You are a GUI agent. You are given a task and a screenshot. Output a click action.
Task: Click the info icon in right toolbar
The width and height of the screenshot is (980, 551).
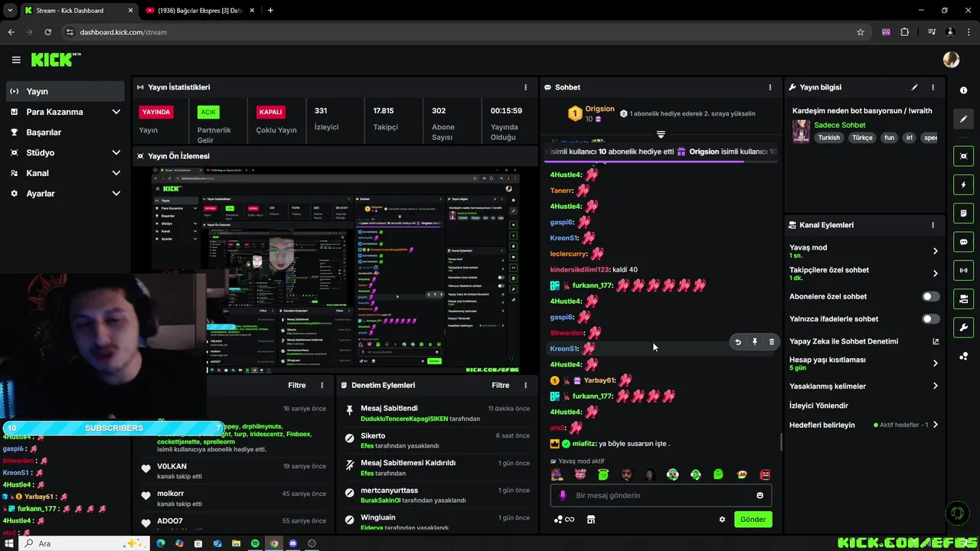[964, 90]
